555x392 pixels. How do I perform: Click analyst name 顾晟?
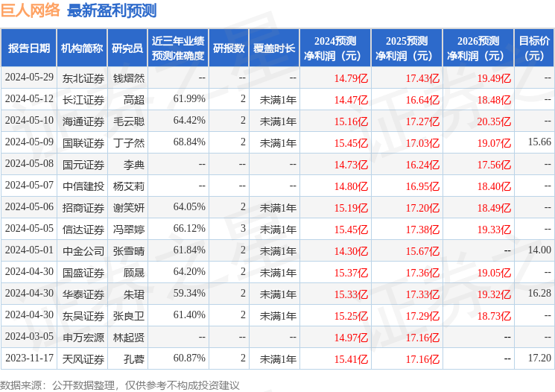[x=134, y=273]
